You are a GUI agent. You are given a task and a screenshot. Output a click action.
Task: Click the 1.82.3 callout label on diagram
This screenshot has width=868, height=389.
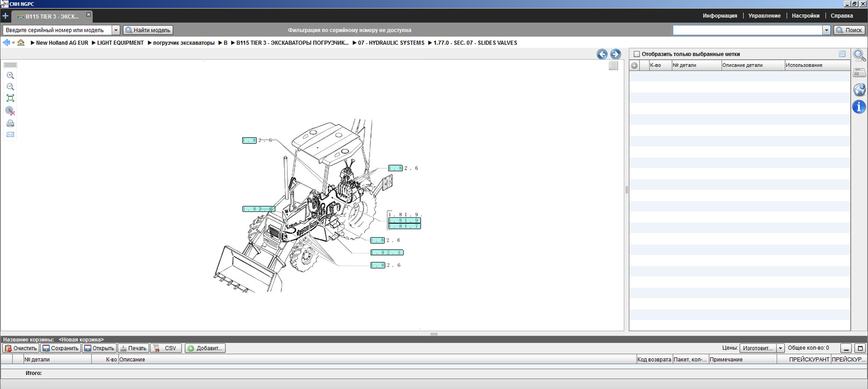[x=387, y=253]
